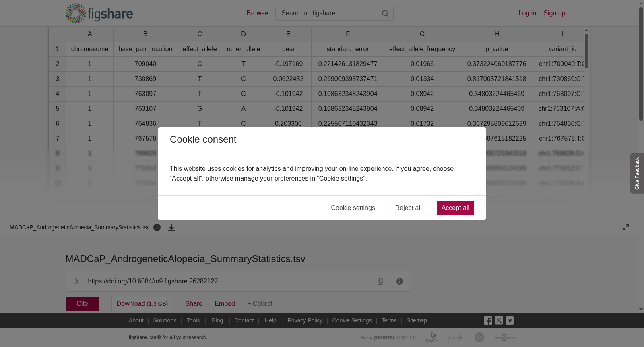Click the COPE logo
Image resolution: width=644 pixels, height=347 pixels.
tap(456, 337)
